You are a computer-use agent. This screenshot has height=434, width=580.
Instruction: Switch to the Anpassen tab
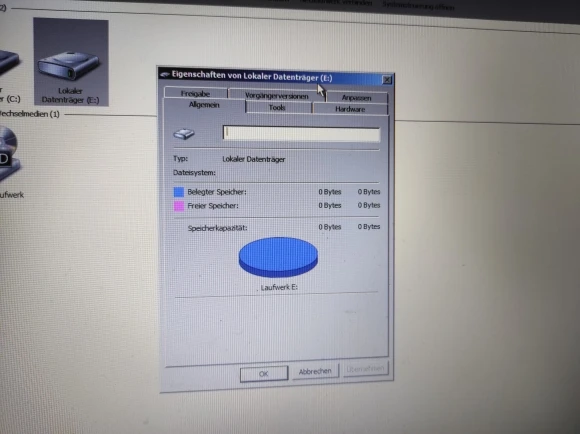(357, 98)
